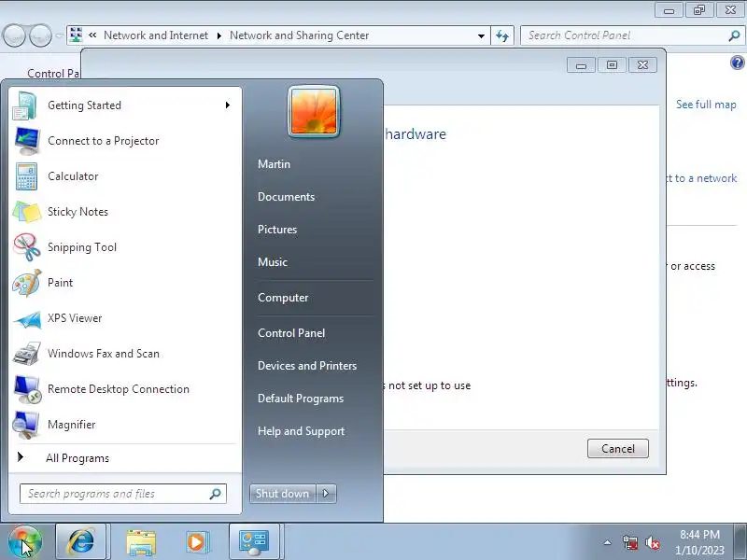
Task: Click the Connect to a Projector icon
Action: pos(27,141)
